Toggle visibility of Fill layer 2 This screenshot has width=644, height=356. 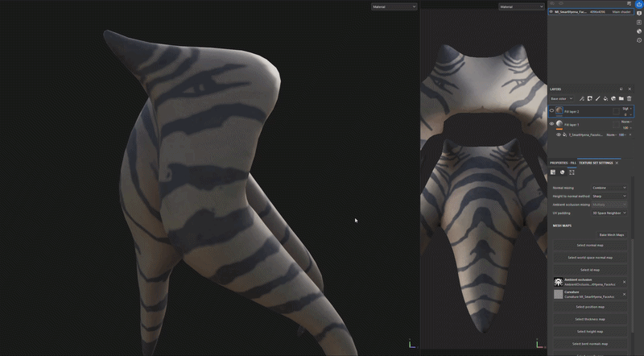(551, 110)
